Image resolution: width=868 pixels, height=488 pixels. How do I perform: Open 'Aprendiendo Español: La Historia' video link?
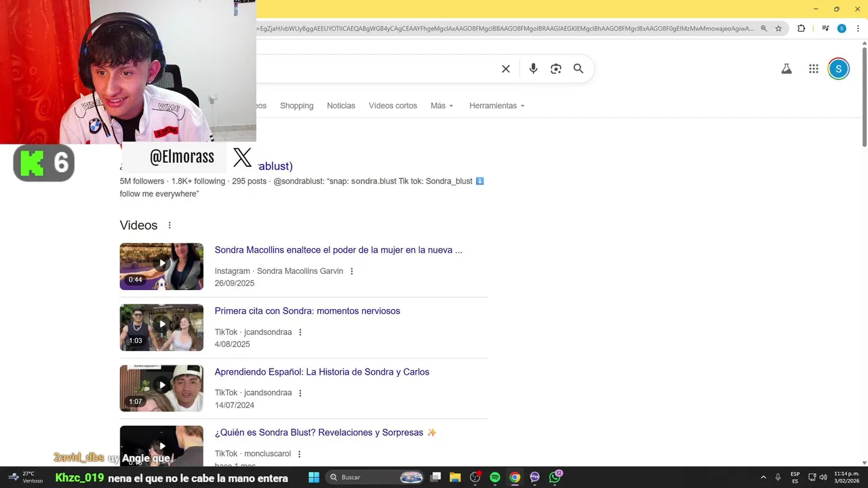point(322,372)
